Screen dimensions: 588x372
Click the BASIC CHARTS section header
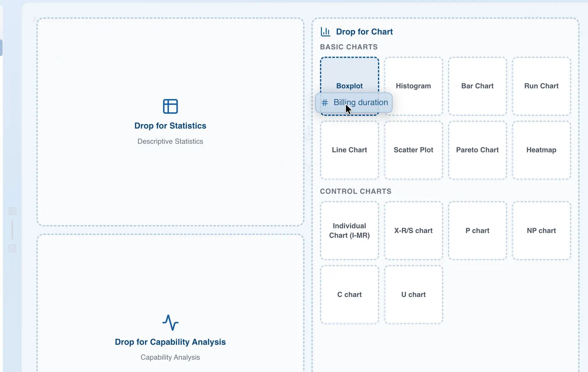(x=348, y=47)
